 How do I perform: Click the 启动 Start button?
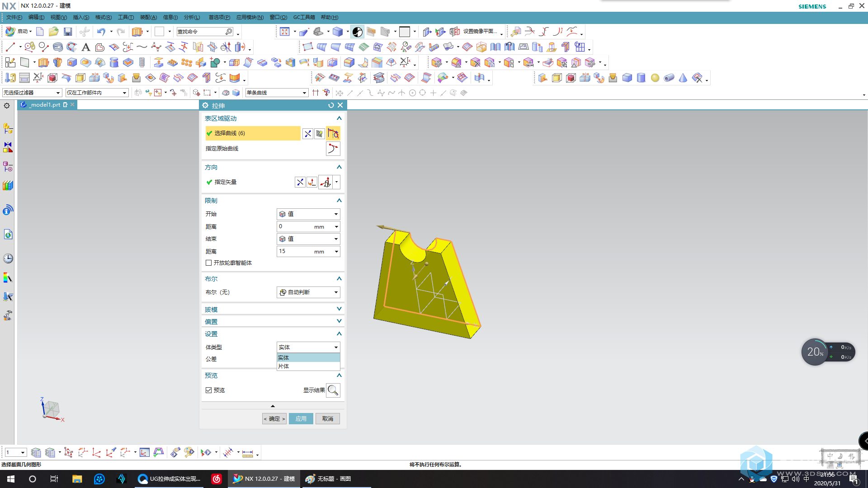tap(18, 32)
